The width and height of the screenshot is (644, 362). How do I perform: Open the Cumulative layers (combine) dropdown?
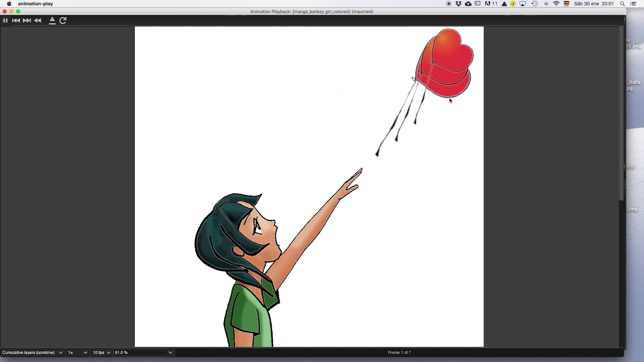point(33,352)
